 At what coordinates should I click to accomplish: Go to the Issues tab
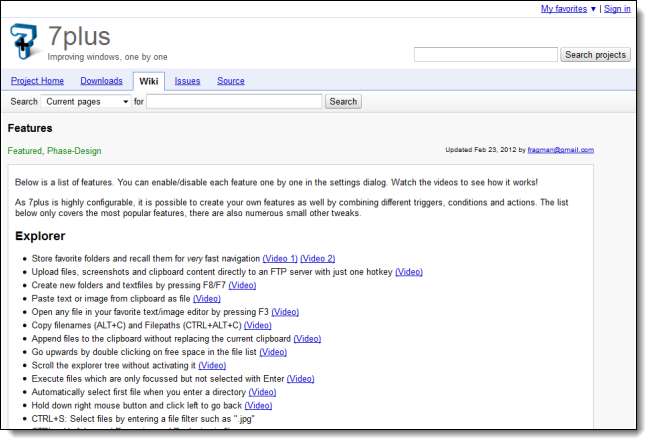[x=187, y=81]
